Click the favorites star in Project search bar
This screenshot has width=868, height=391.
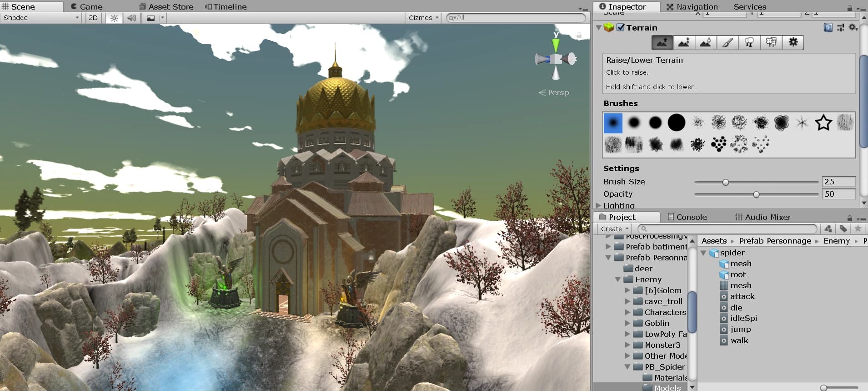(x=858, y=229)
